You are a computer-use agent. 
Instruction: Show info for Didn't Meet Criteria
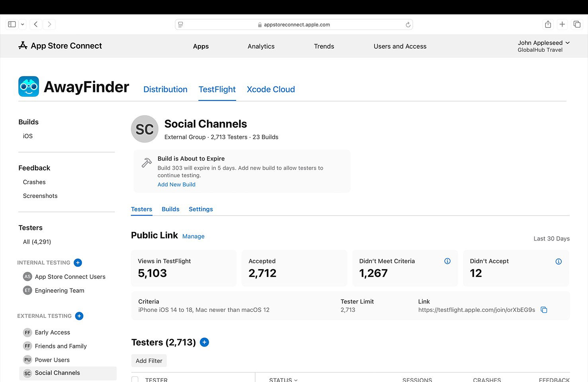447,261
